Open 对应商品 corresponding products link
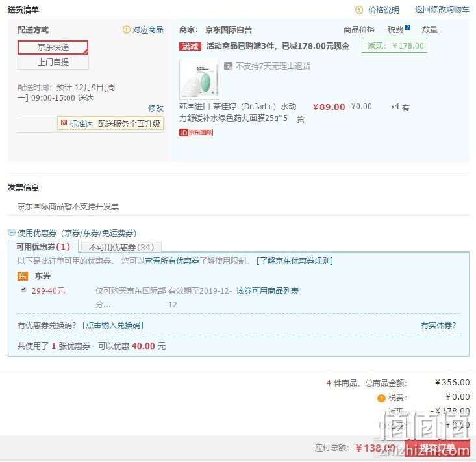 (148, 30)
